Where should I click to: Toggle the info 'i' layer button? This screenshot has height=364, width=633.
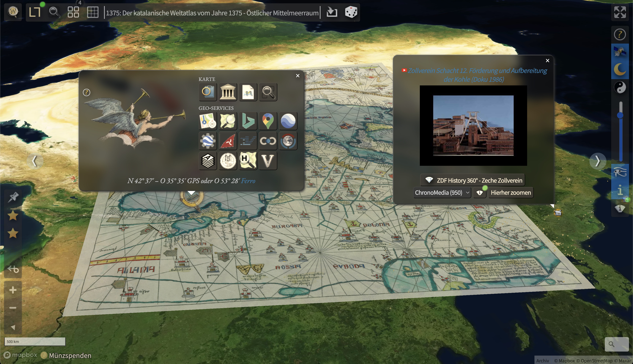point(620,190)
